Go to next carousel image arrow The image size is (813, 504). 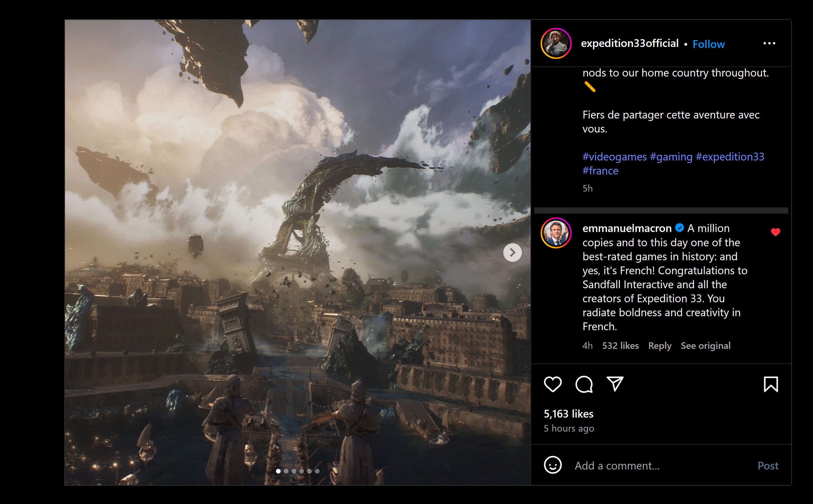(x=512, y=253)
